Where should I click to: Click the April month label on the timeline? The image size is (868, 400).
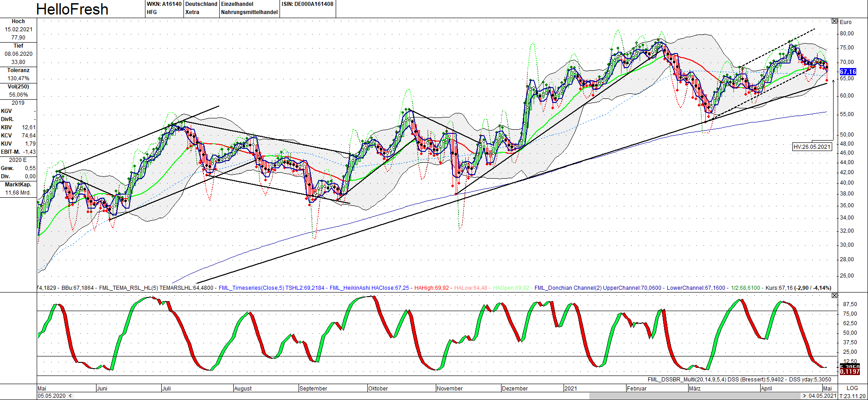[767, 389]
